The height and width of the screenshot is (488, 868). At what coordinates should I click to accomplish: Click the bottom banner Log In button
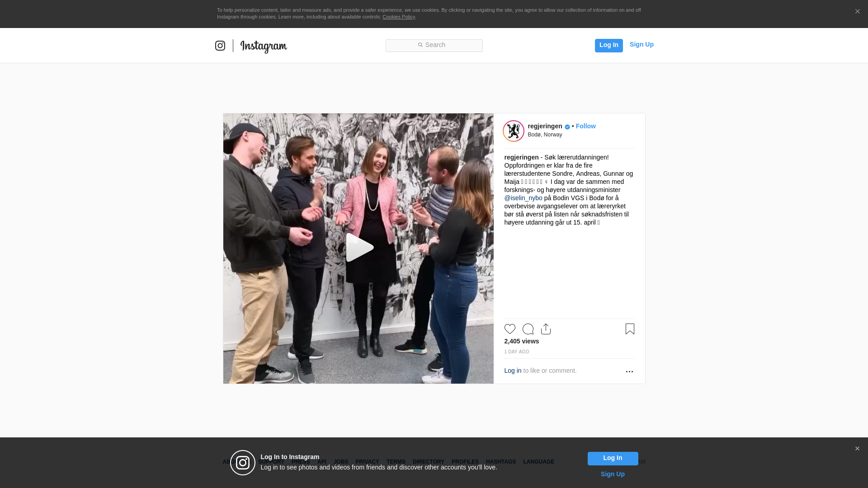[613, 459]
